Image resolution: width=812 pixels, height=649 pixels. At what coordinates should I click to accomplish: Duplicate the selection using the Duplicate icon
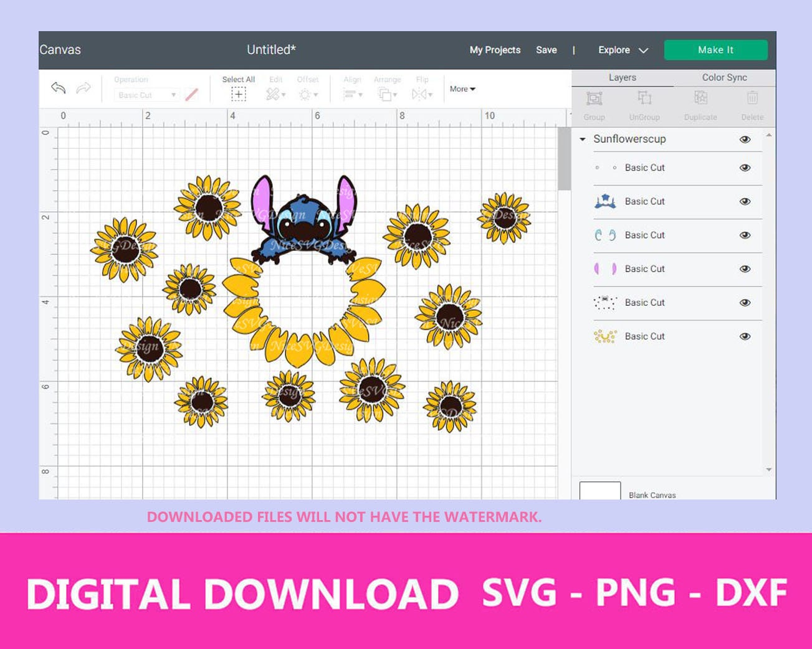(x=700, y=98)
